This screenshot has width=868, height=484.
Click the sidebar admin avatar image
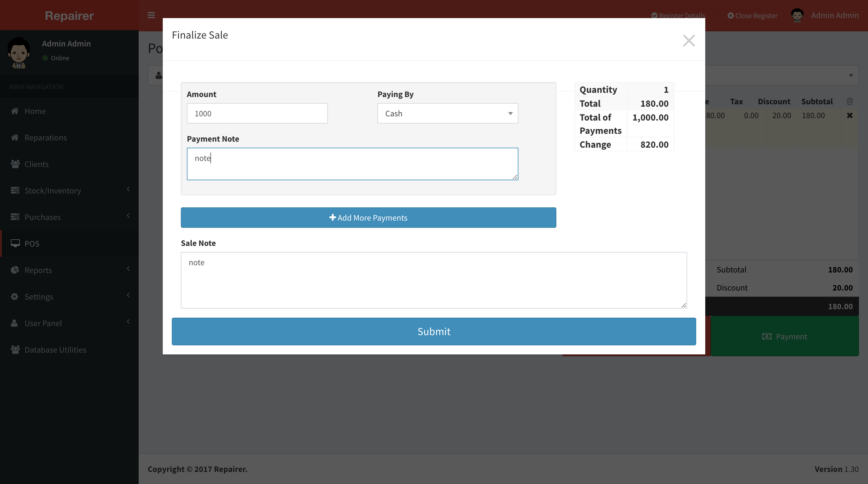[x=19, y=53]
